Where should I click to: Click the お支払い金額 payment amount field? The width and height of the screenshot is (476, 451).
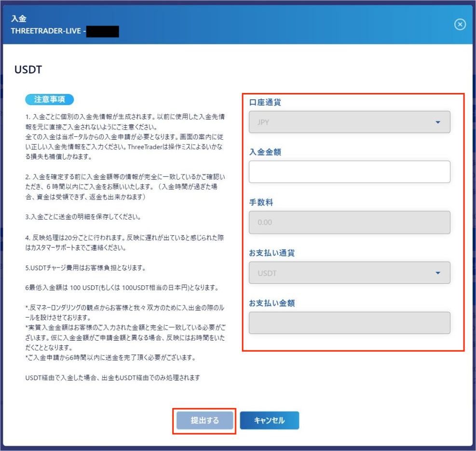pyautogui.click(x=349, y=322)
